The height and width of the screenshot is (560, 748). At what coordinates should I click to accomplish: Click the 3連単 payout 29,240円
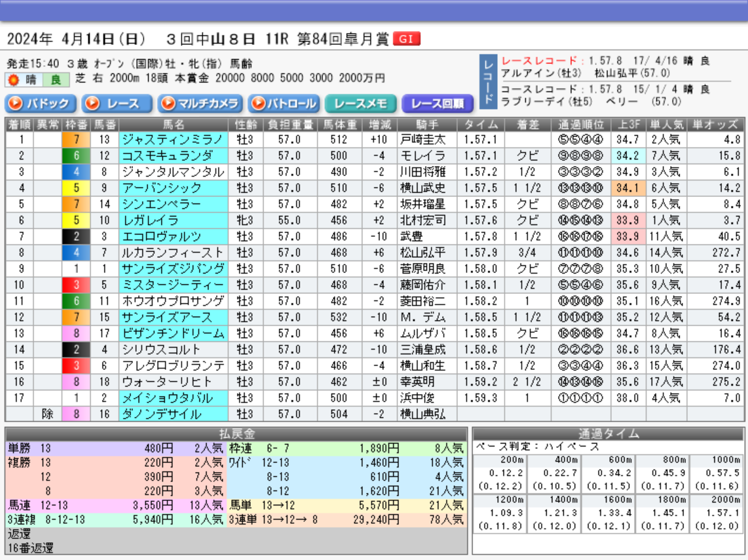(x=376, y=520)
